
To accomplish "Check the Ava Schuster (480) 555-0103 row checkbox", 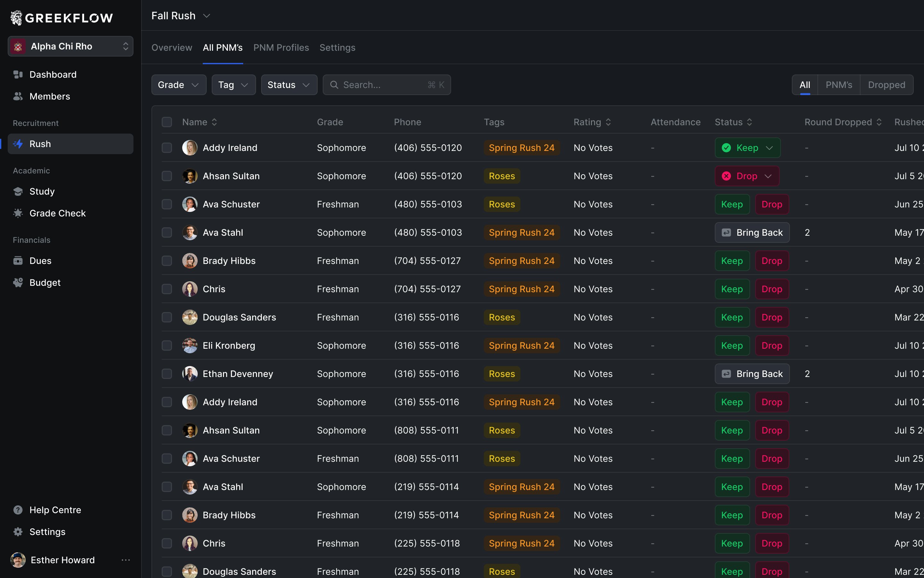I will [167, 205].
